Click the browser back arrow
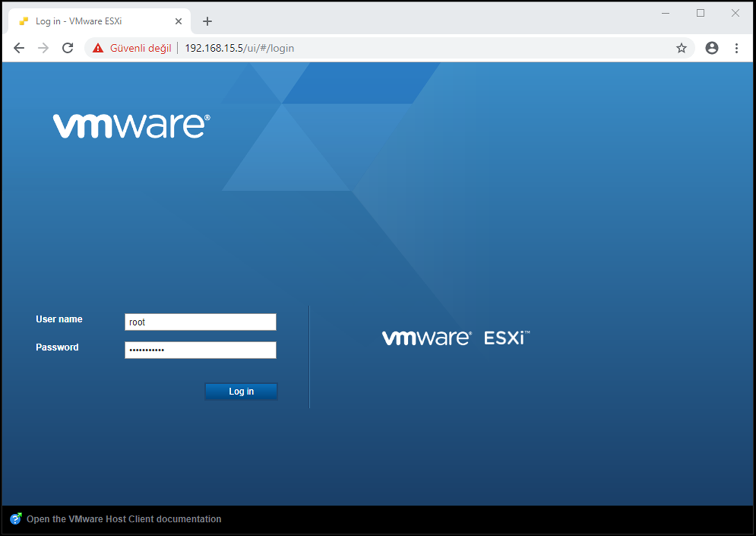Viewport: 756px width, 536px height. point(19,48)
